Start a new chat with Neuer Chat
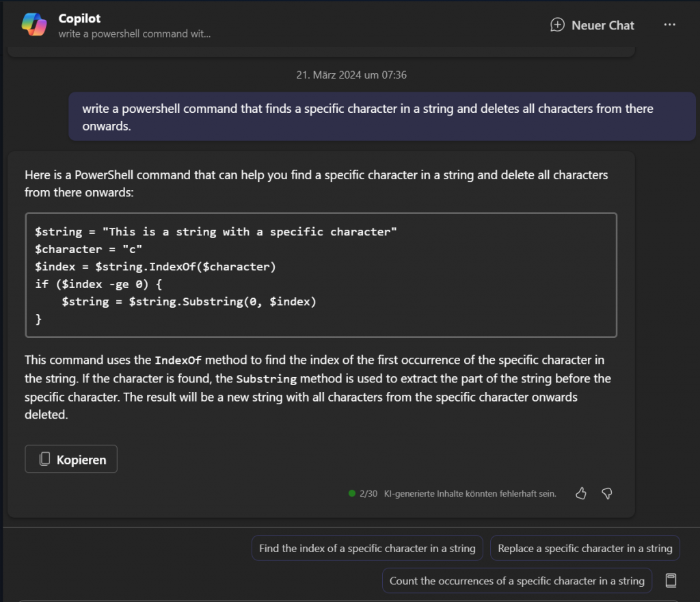 point(592,25)
